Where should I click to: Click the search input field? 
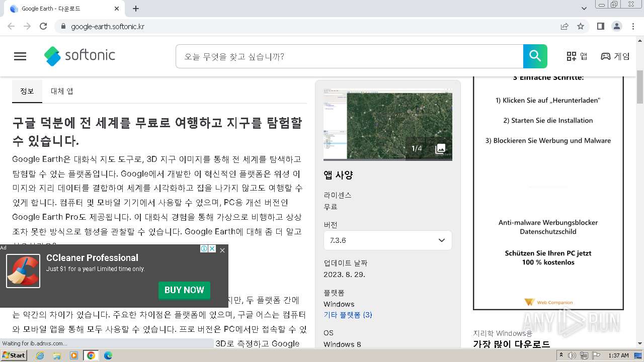[x=349, y=56]
